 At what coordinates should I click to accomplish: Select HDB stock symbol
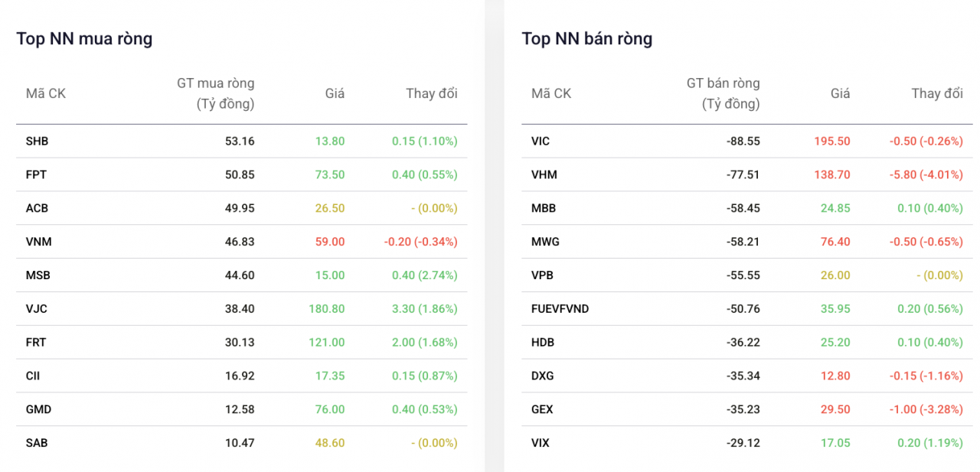(x=543, y=342)
